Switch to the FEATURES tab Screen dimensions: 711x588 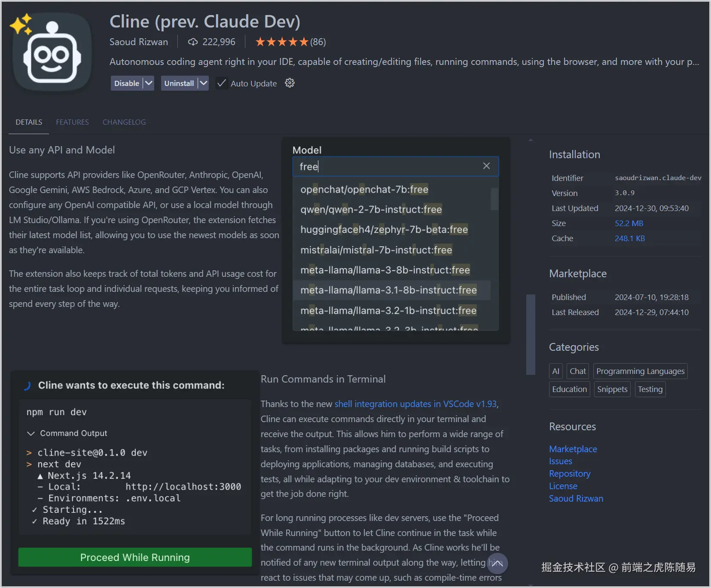[x=72, y=122]
